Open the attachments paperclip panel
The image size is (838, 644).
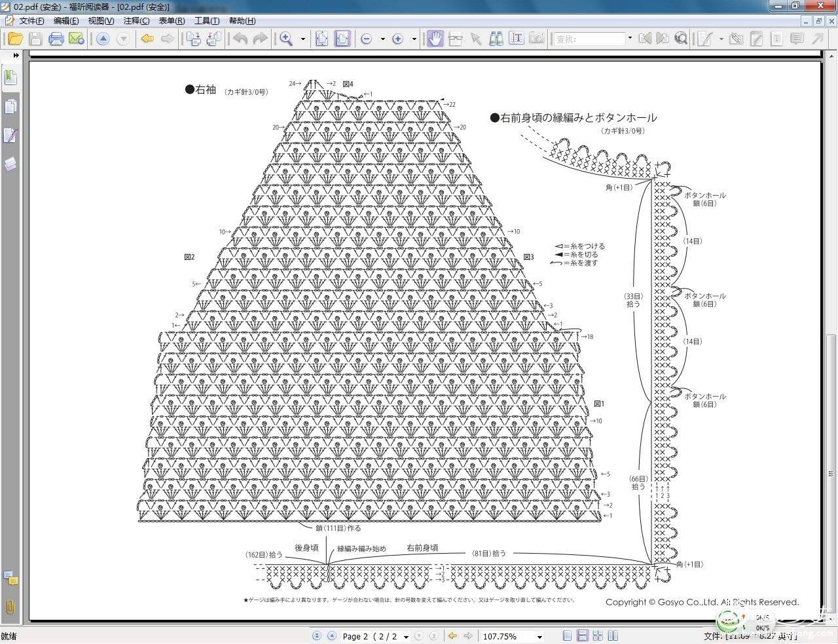click(10, 606)
